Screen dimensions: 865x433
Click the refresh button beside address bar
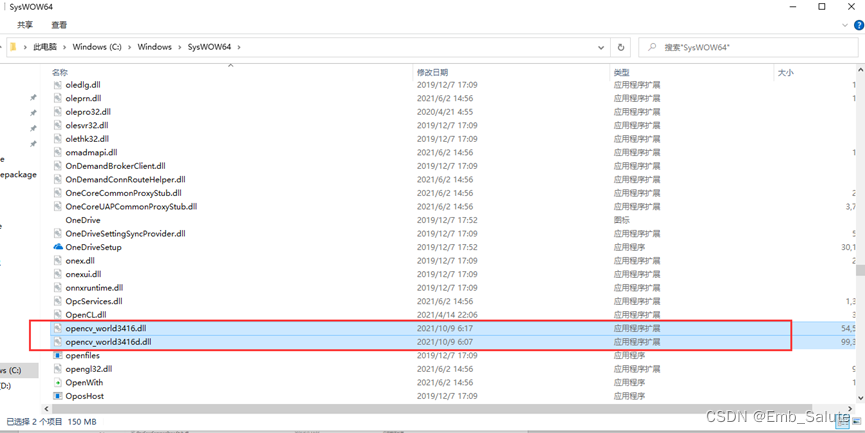621,47
